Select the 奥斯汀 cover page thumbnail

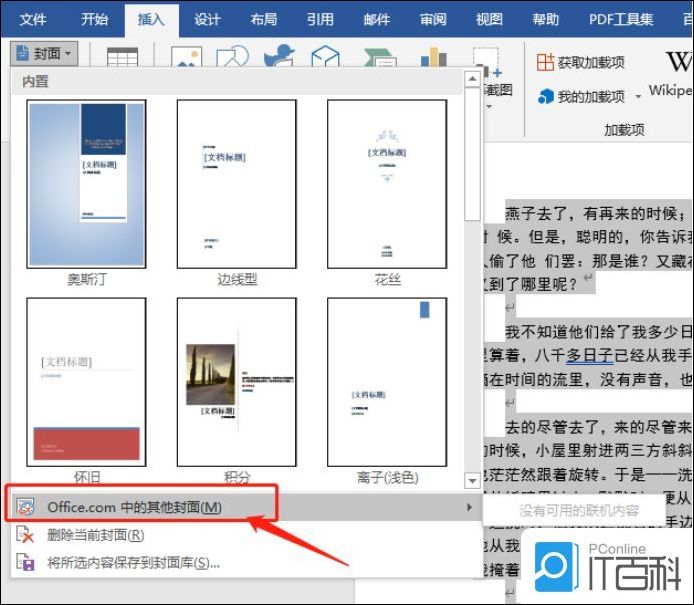(86, 184)
